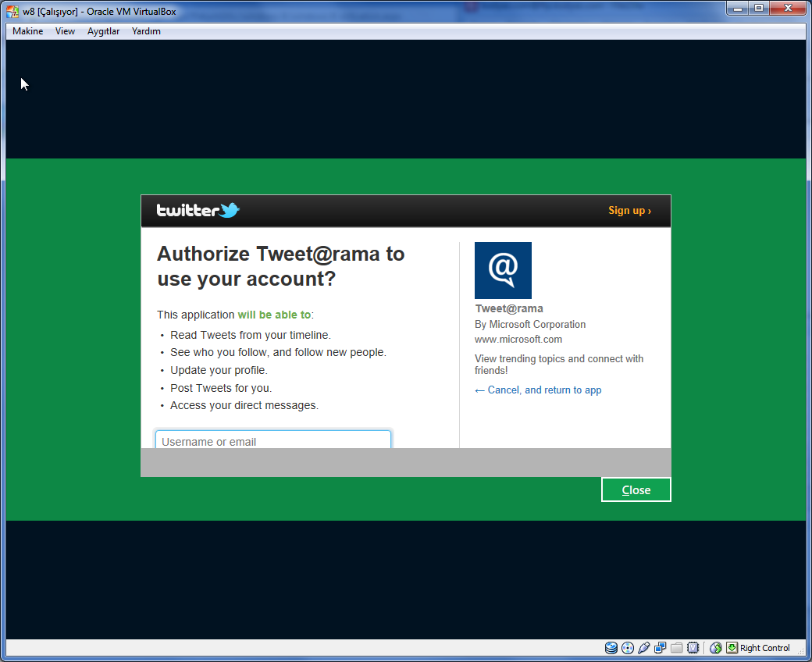
Task: Click the hard disk activity icon
Action: (611, 647)
